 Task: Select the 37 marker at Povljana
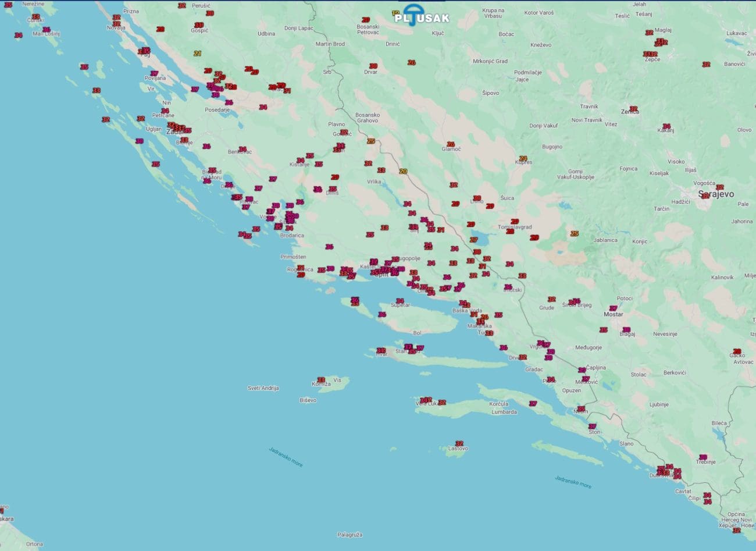click(x=154, y=73)
